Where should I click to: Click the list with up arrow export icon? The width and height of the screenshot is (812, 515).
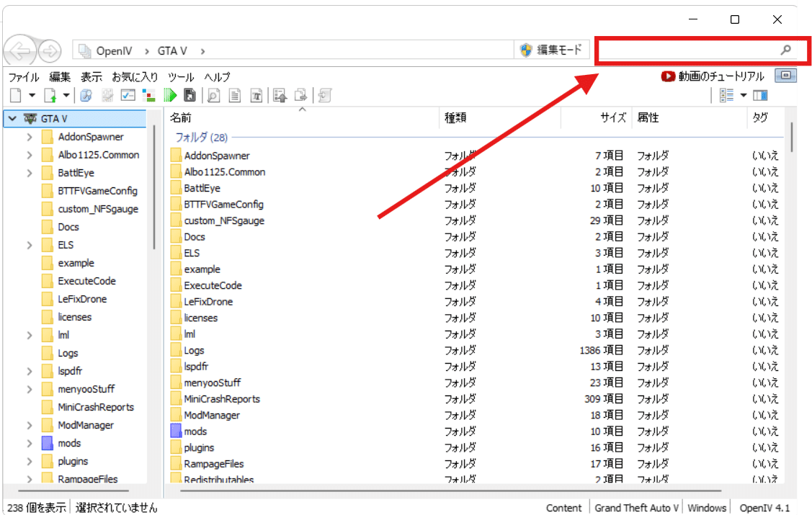coord(280,96)
